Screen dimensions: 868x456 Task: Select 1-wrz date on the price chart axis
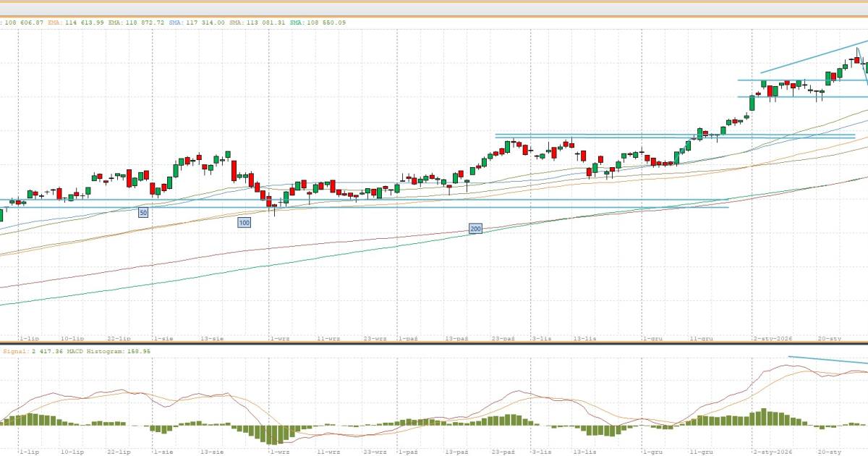click(x=279, y=338)
